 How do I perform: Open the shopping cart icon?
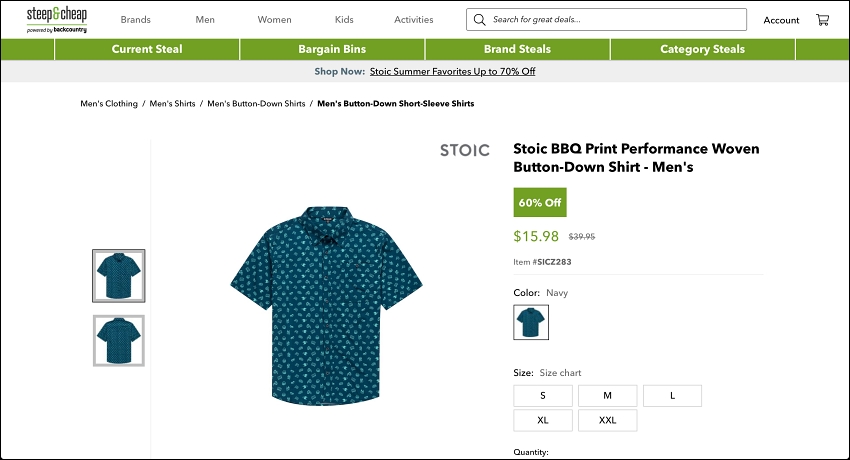click(x=822, y=20)
